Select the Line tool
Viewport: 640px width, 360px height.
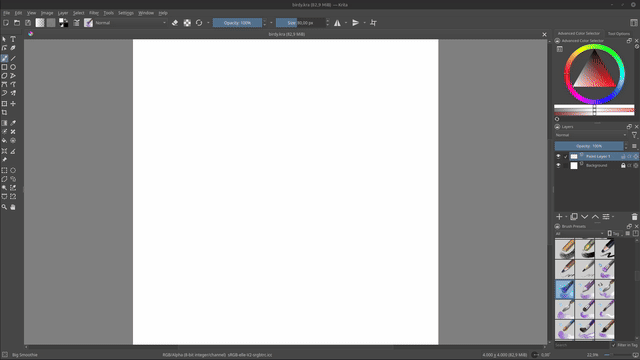(x=13, y=58)
